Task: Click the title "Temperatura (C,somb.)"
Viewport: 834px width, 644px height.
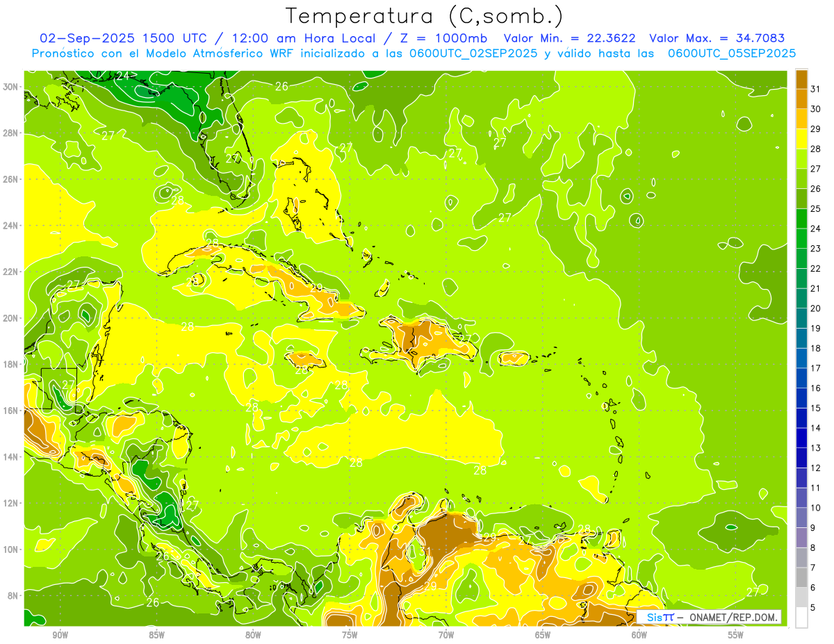Action: (x=425, y=16)
